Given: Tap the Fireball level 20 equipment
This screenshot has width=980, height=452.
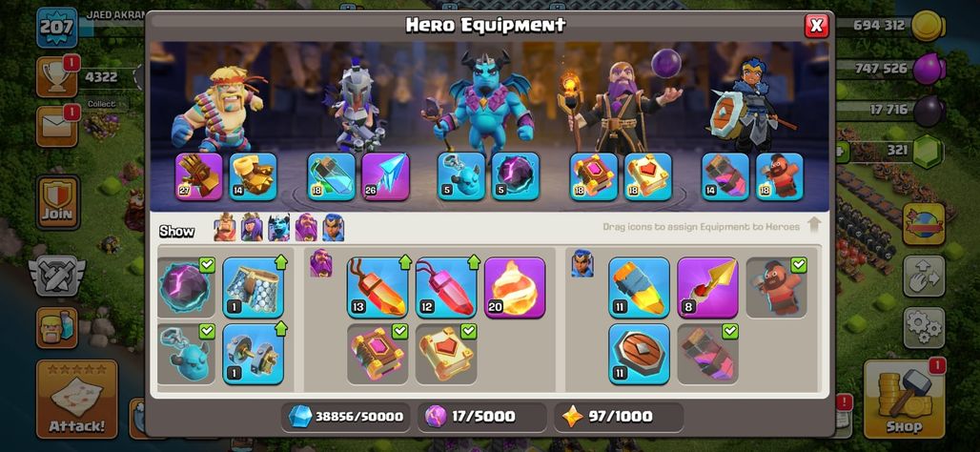Looking at the screenshot, I should coord(515,288).
